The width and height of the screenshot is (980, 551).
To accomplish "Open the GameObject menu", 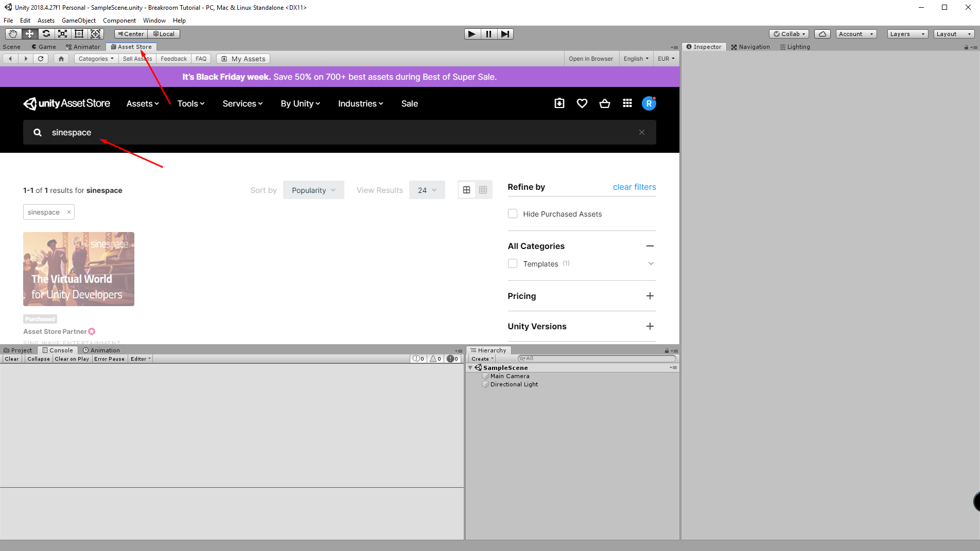I will tap(79, 21).
